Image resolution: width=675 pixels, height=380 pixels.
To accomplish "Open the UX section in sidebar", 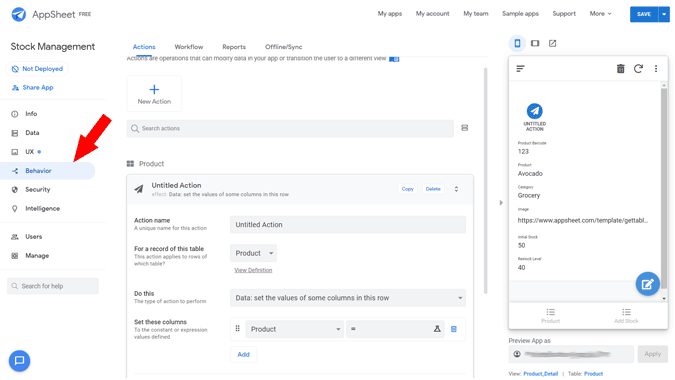I will [29, 152].
